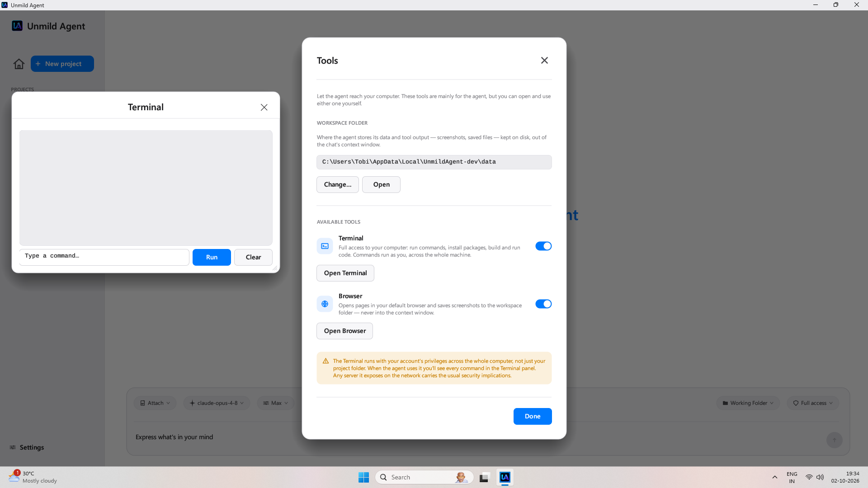Open the volume speaker tray icon
The width and height of the screenshot is (868, 488).
click(820, 477)
